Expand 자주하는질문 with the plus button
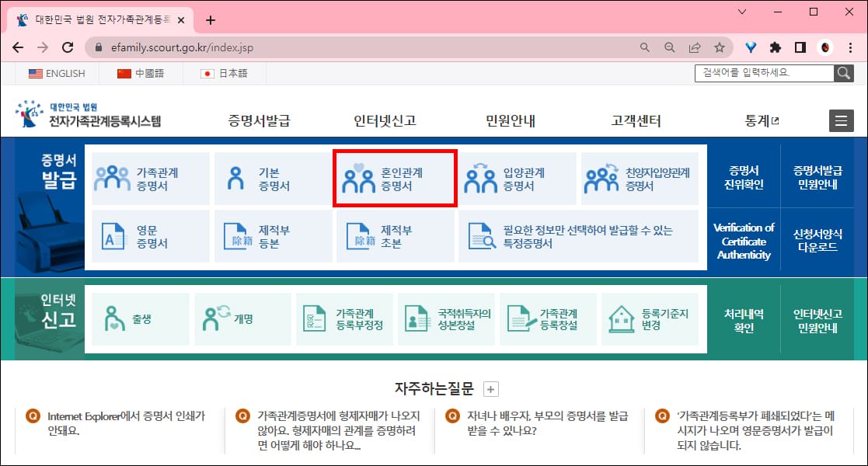The width and height of the screenshot is (868, 466). coord(490,388)
